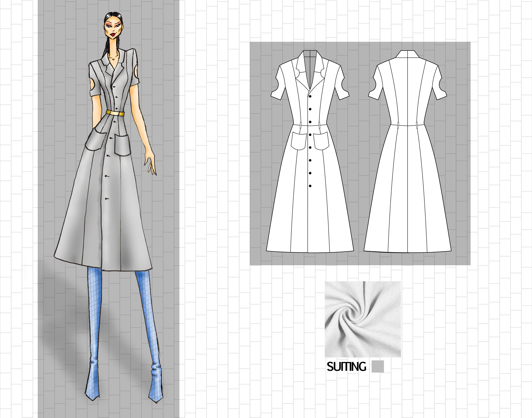The width and height of the screenshot is (532, 418).
Task: Click the left patch pocket on front flat
Action: (299, 141)
